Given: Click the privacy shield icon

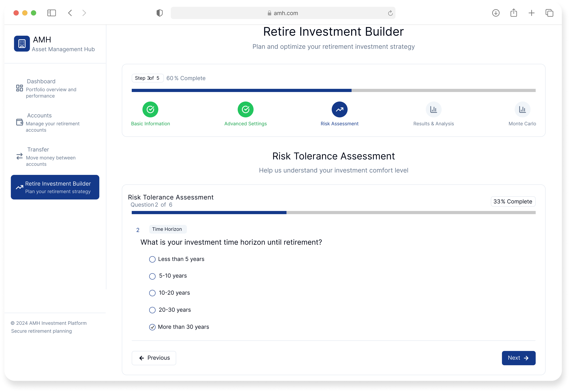Looking at the screenshot, I should (x=160, y=13).
